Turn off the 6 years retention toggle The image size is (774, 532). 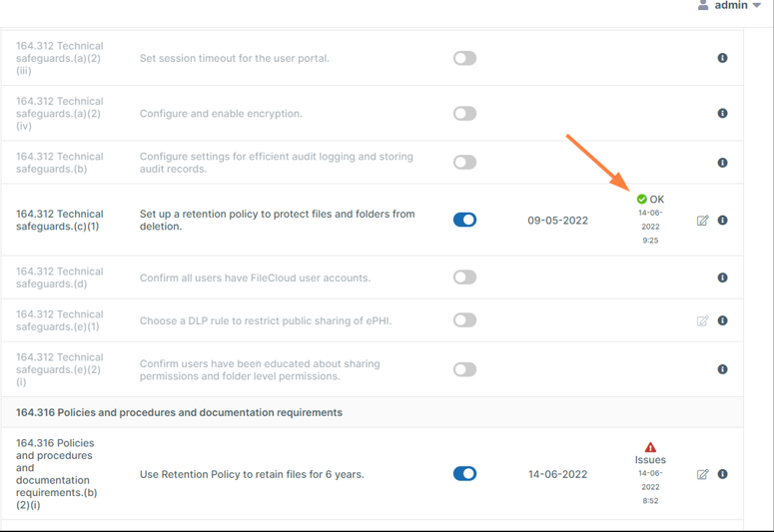(x=464, y=474)
